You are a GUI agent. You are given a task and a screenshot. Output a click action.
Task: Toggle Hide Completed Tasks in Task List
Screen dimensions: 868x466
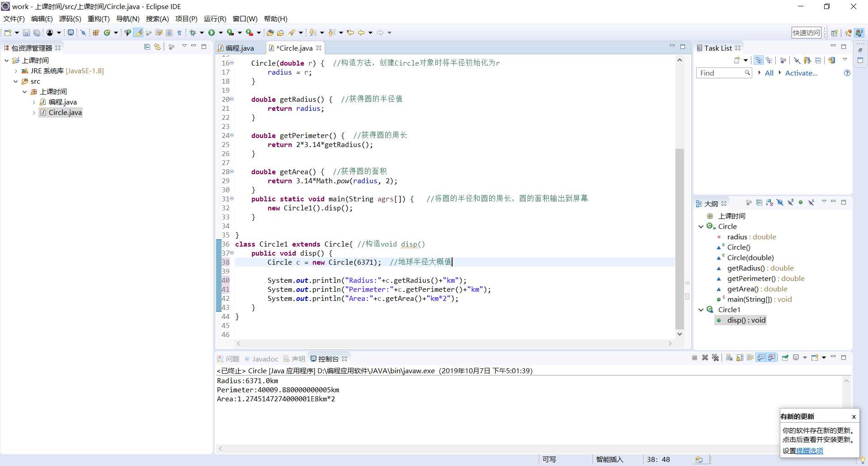tap(797, 60)
